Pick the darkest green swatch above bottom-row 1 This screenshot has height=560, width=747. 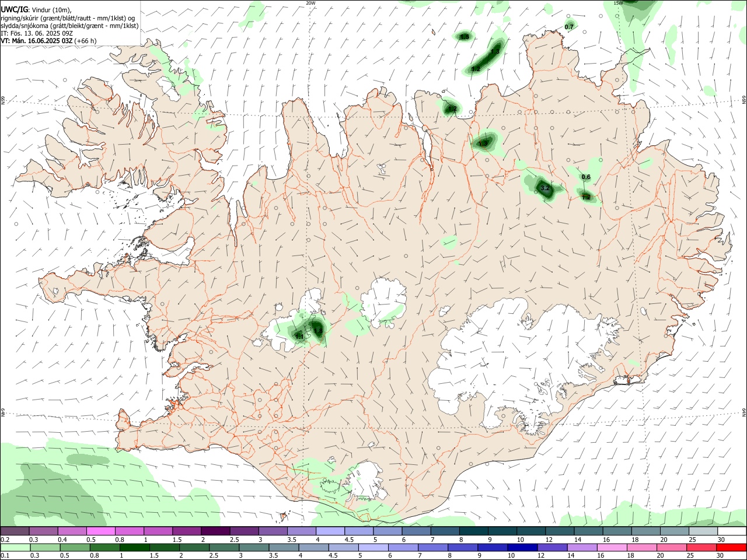(x=134, y=547)
